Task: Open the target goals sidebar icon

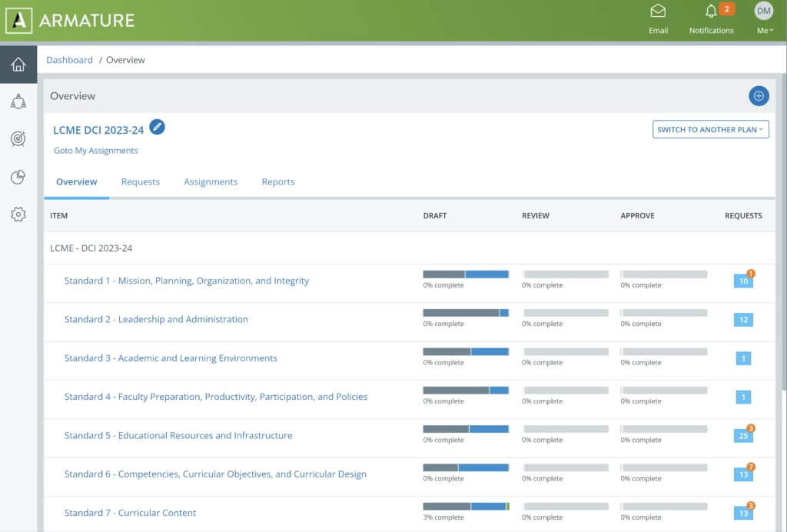Action: [18, 139]
